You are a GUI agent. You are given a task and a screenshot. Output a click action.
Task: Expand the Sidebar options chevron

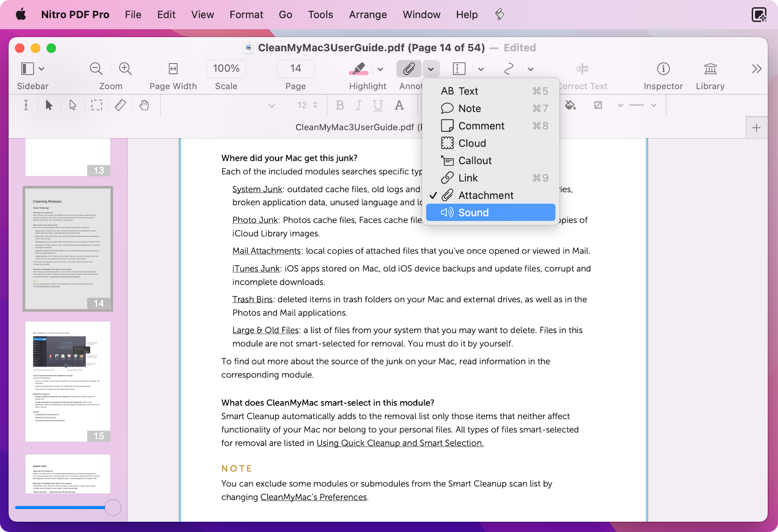coord(41,69)
